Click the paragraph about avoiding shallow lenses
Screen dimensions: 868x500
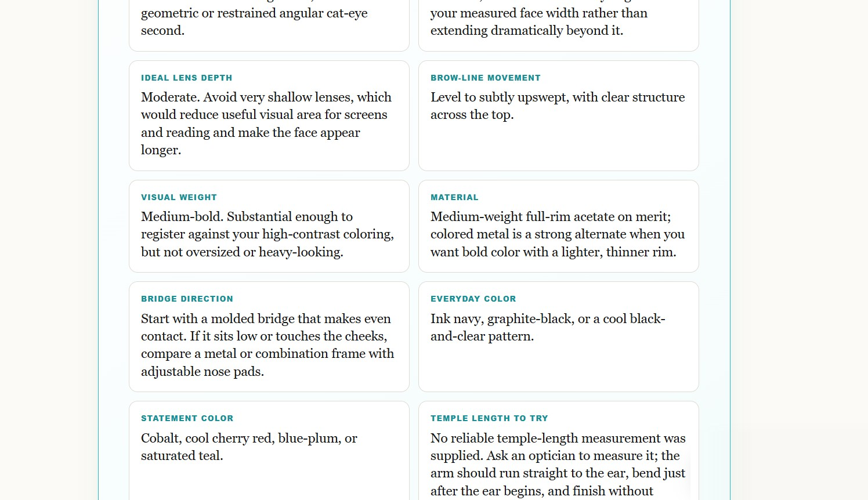266,124
